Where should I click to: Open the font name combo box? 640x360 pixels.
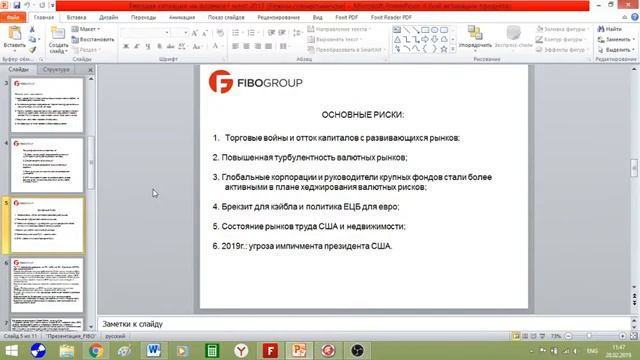(146, 33)
